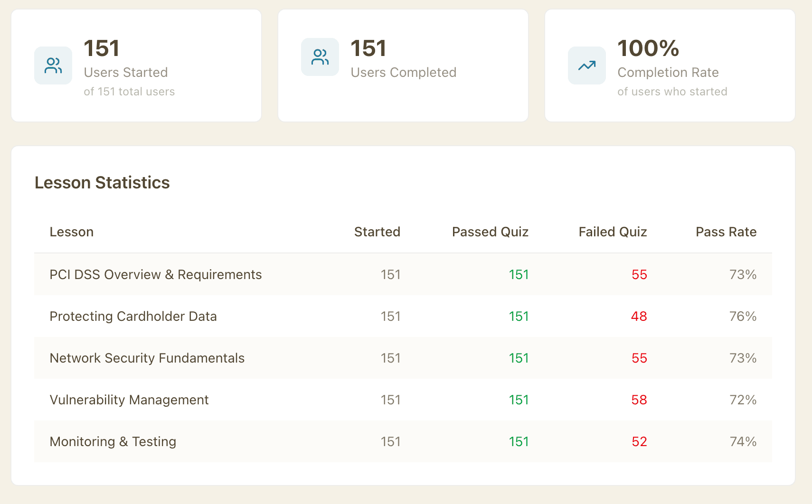Screen dimensions: 812x504
Task: Select the PCI DSS Overview & Requirements lesson
Action: (x=156, y=275)
